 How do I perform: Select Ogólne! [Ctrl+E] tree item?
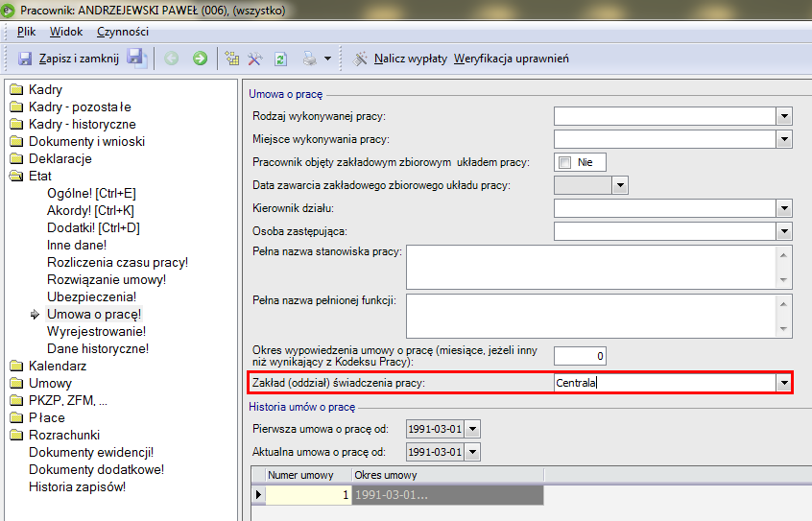click(x=91, y=193)
